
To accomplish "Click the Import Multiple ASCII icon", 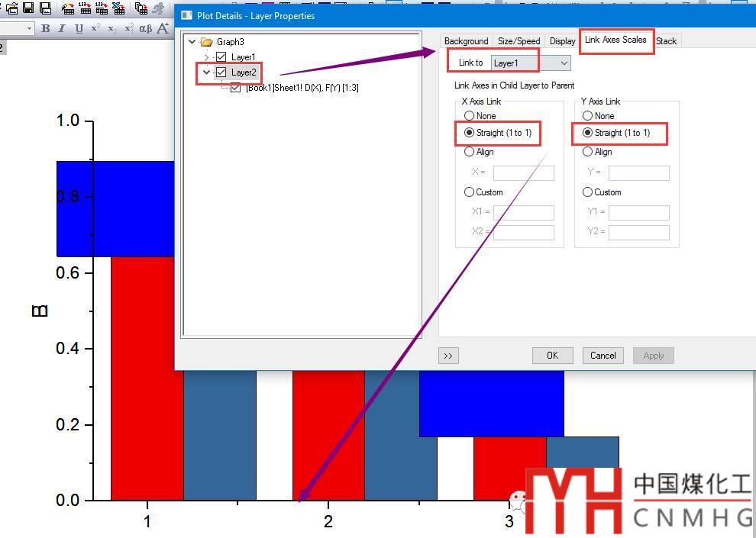I will click(102, 8).
